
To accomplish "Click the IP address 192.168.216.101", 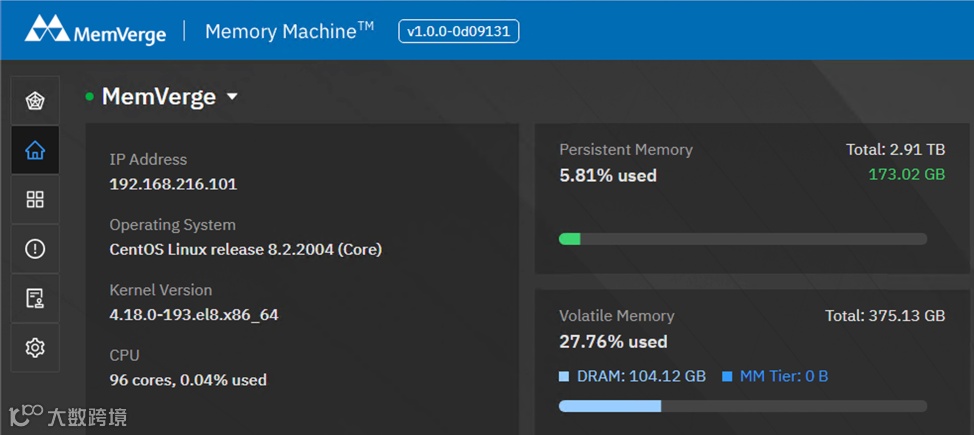I will click(173, 185).
